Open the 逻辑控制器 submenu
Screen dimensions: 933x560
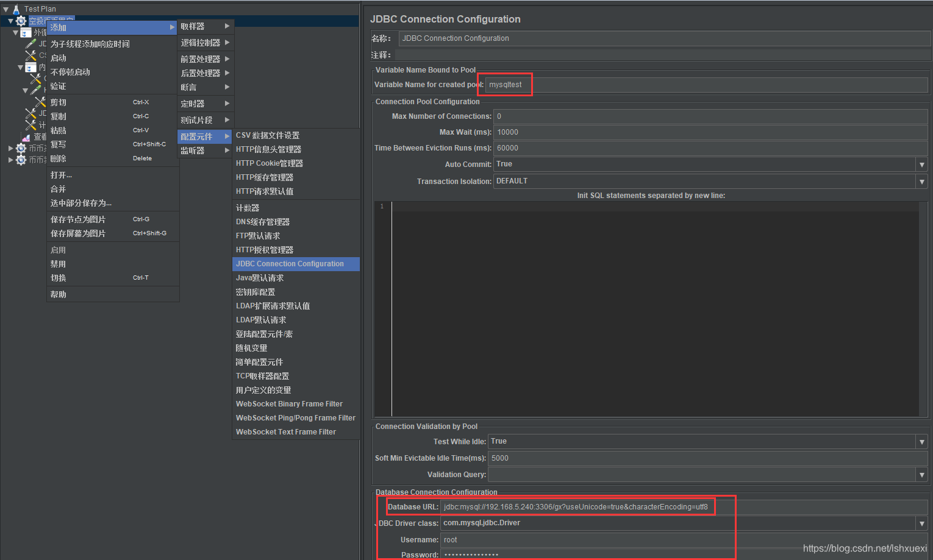pos(206,43)
